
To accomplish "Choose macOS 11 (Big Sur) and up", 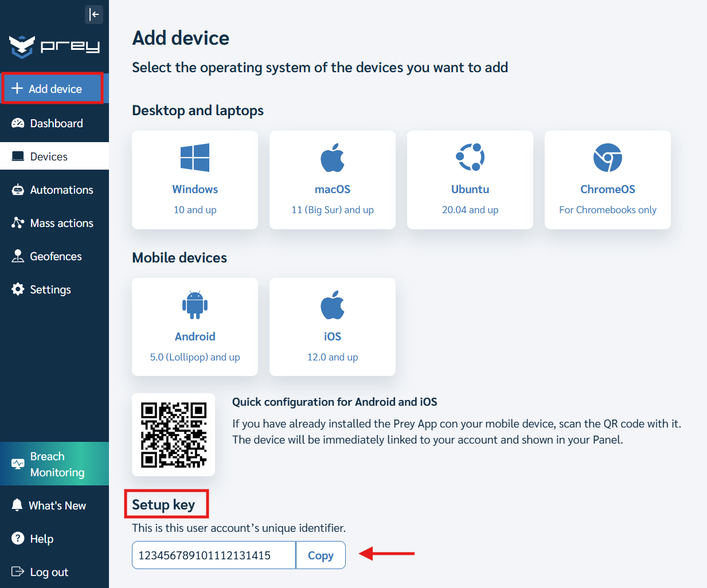I will tap(333, 180).
